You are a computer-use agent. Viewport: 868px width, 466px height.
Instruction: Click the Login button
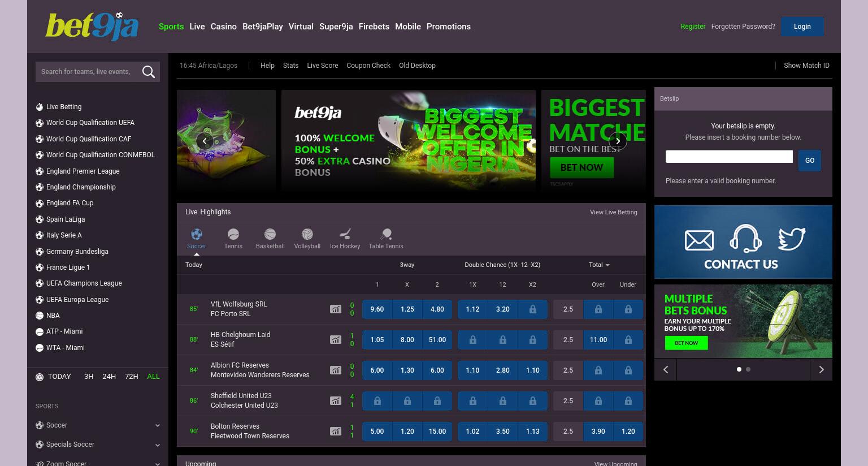point(802,27)
